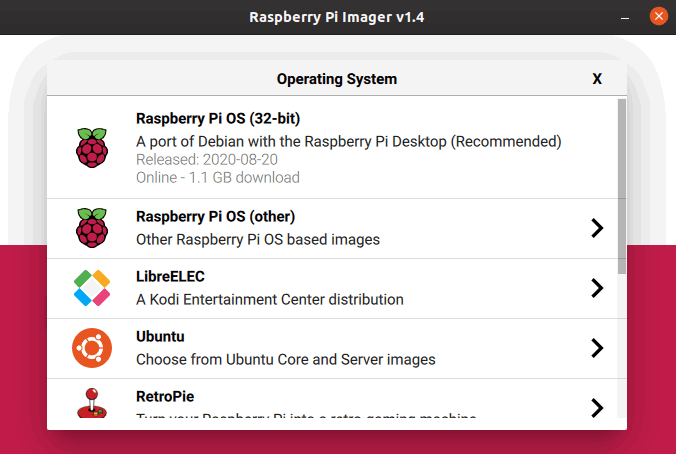Open the Ubuntu submenu arrow
Viewport: 676px width, 454px height.
(597, 348)
